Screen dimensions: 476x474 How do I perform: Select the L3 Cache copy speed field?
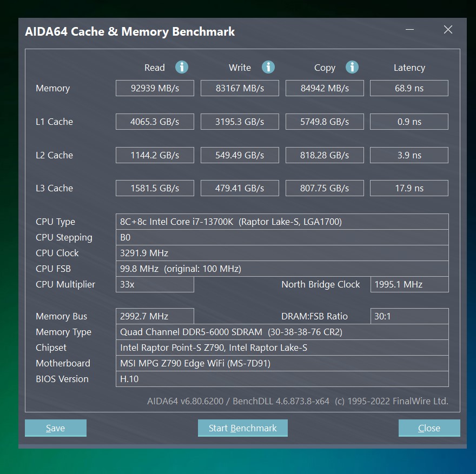[325, 188]
